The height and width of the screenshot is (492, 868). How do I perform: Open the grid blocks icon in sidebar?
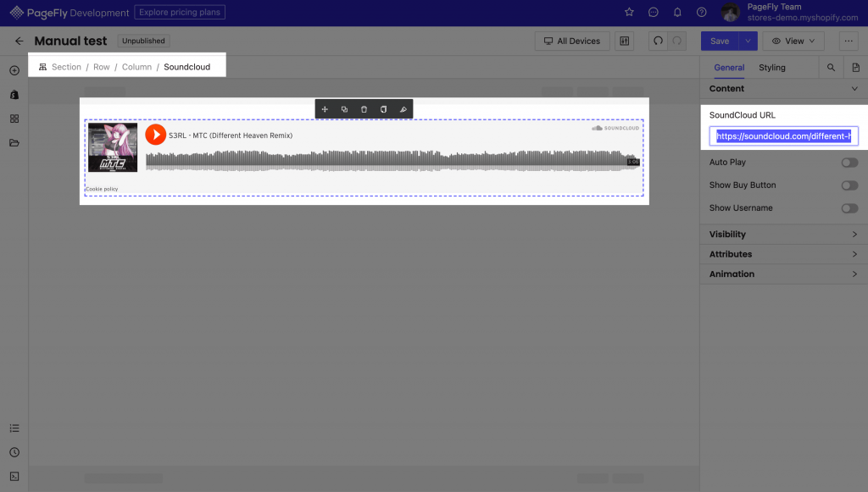click(x=14, y=119)
